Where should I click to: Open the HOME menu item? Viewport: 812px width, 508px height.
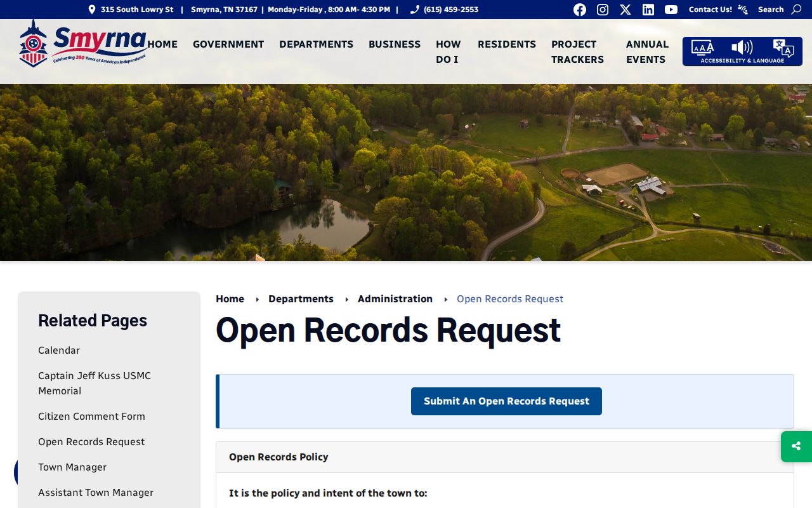click(162, 44)
